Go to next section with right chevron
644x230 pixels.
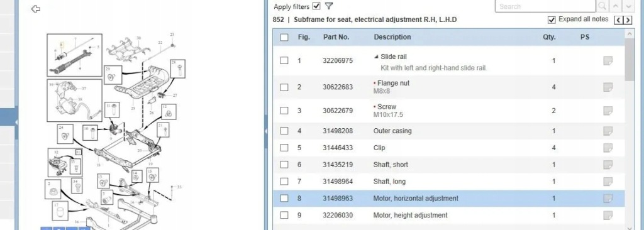pos(628,20)
